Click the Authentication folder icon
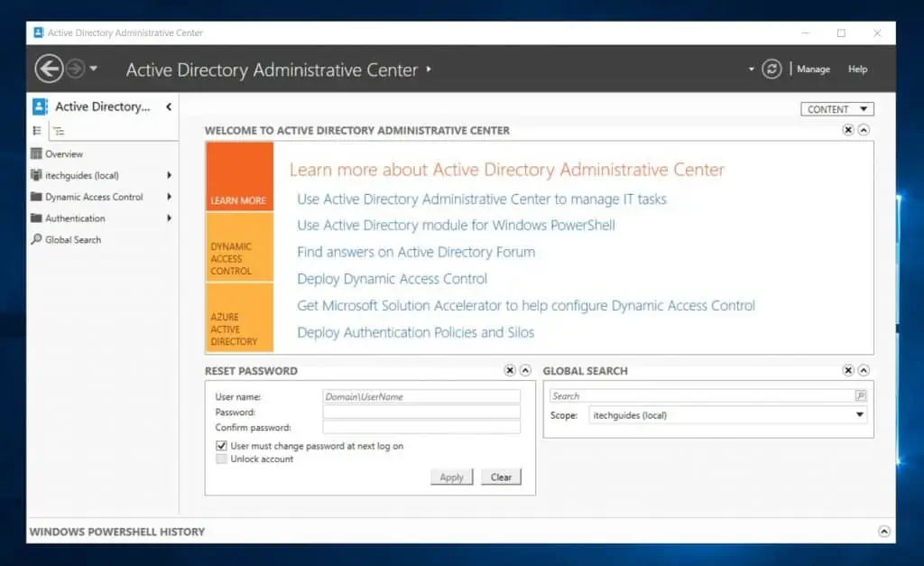Screen dimensions: 924x566 [x=36, y=218]
